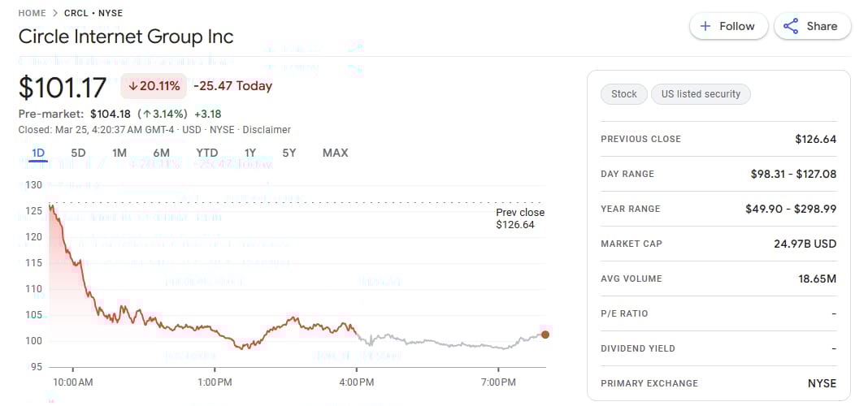Select the 6M time range
Image resolution: width=868 pixels, height=406 pixels.
coord(161,153)
